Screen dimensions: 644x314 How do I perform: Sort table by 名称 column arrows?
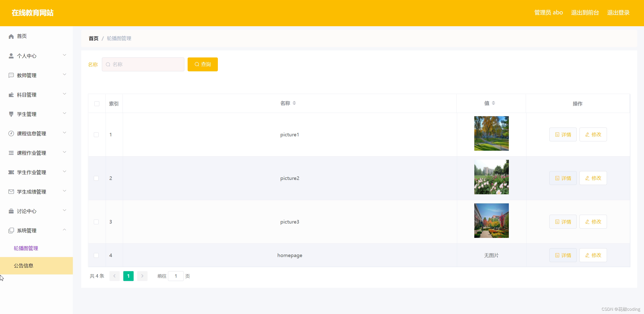(x=294, y=103)
